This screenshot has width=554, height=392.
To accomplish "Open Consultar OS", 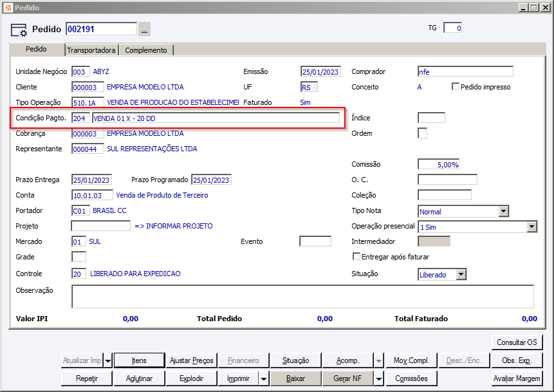I will click(517, 342).
